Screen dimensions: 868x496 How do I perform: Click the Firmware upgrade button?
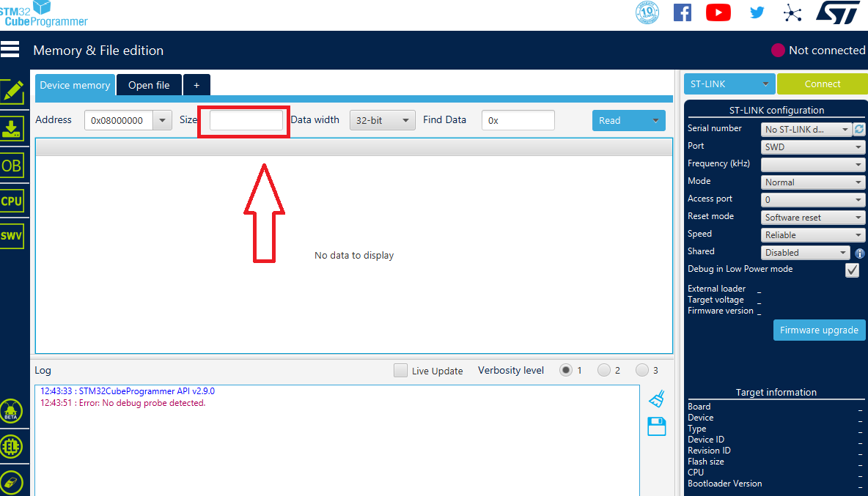[820, 330]
